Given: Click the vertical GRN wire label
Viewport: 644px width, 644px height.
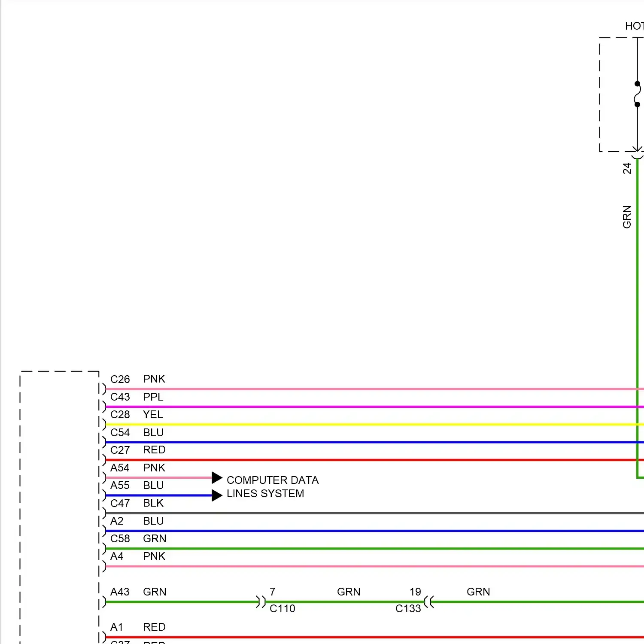Looking at the screenshot, I should (x=627, y=217).
